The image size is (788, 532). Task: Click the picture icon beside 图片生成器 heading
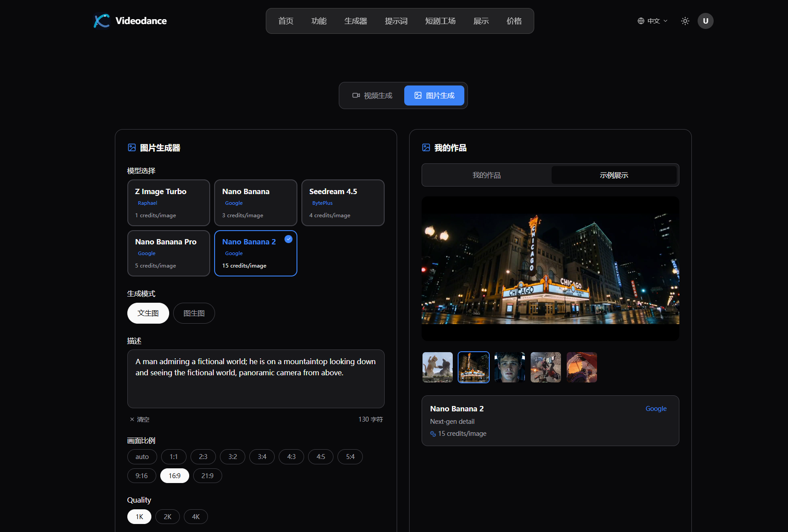point(132,147)
